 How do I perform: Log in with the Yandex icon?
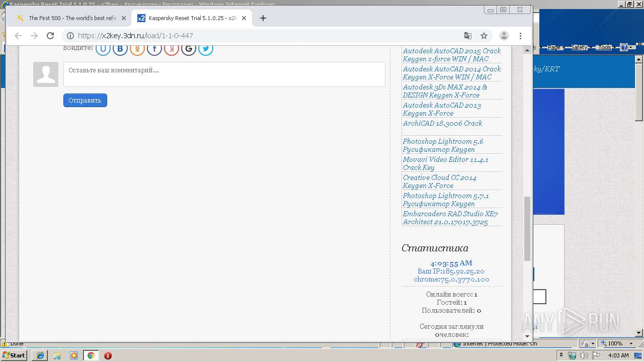(172, 49)
